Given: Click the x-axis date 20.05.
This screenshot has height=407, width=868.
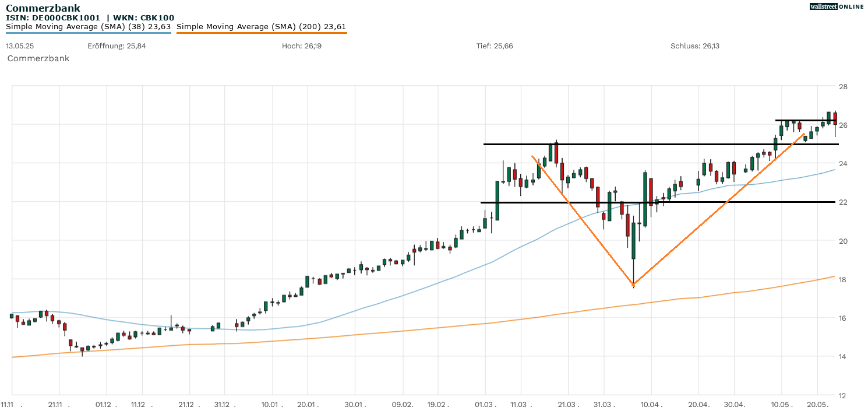Looking at the screenshot, I should [x=817, y=404].
